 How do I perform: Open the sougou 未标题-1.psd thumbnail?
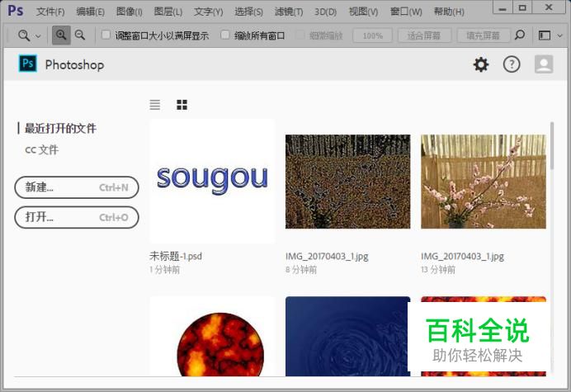coord(212,181)
